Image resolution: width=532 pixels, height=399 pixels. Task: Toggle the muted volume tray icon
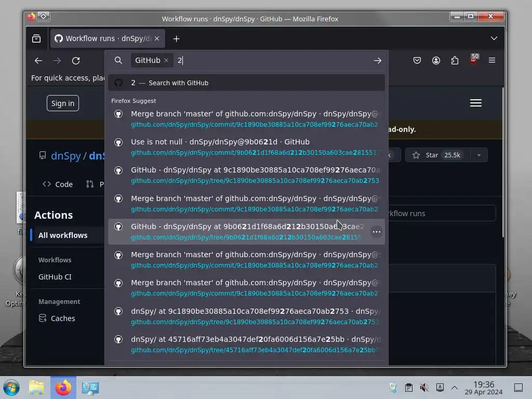pos(424,388)
